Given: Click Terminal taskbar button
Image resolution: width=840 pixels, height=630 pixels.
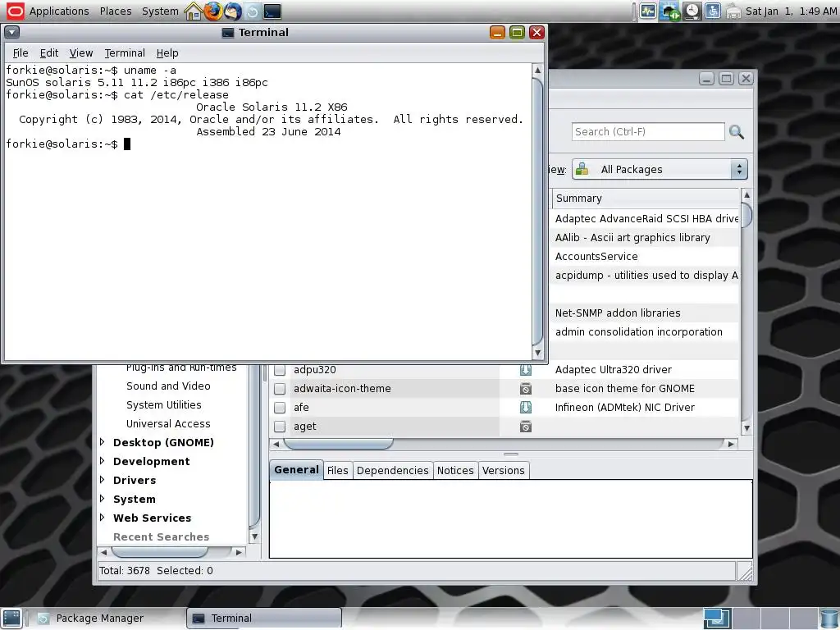Looking at the screenshot, I should point(264,619).
